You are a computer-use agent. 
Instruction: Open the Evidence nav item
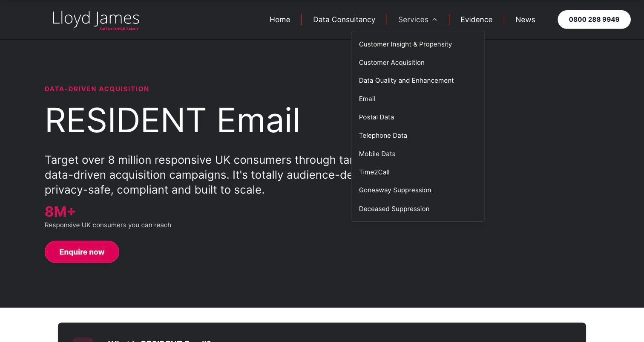tap(476, 20)
